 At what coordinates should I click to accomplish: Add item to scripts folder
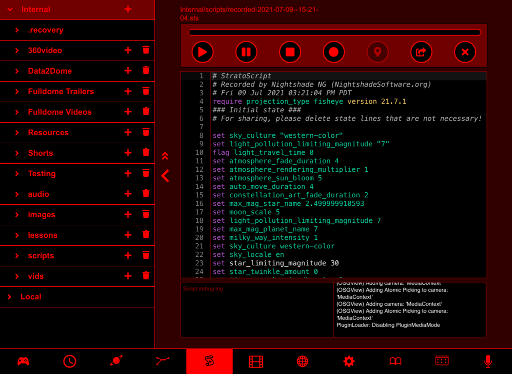pyautogui.click(x=128, y=255)
